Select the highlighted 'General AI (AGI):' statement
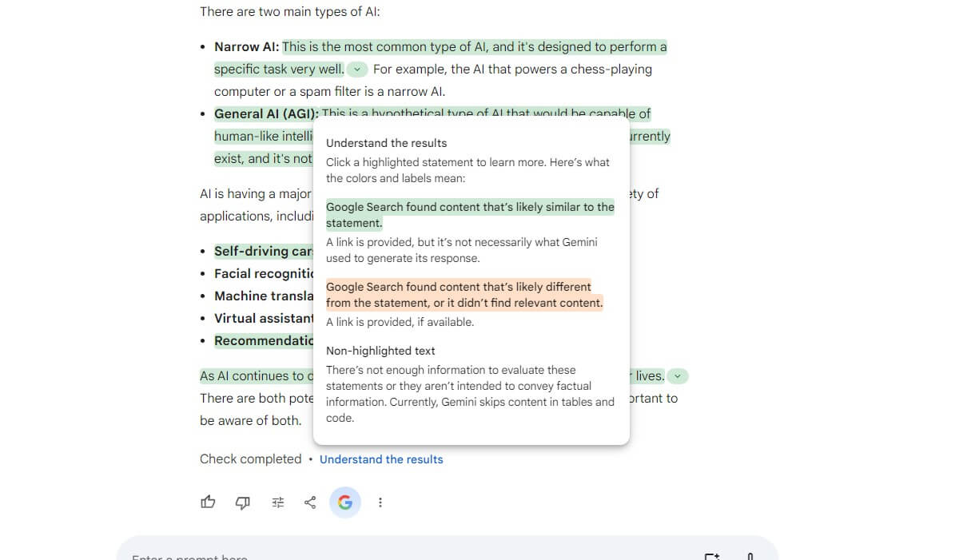The width and height of the screenshot is (959, 560). [x=266, y=114]
